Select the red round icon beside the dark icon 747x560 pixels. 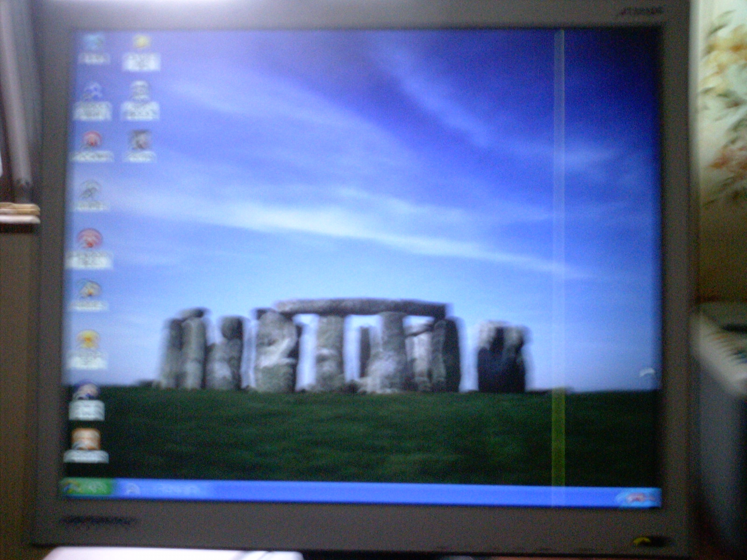point(92,147)
